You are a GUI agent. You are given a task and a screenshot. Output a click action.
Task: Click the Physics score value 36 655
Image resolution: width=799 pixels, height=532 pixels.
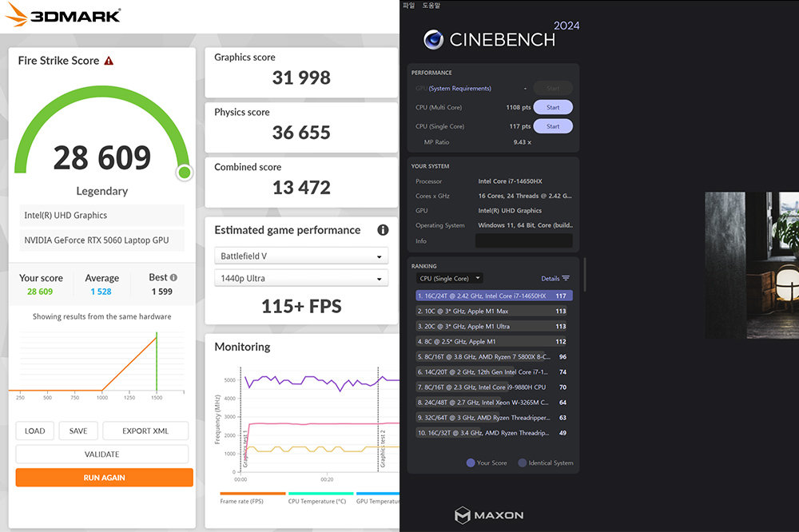[301, 133]
